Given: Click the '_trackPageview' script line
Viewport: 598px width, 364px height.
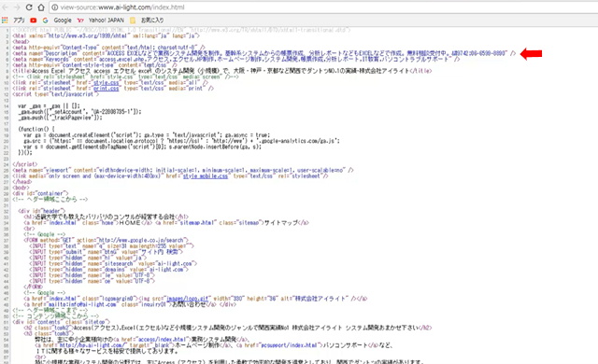Looking at the screenshot, I should point(60,118).
